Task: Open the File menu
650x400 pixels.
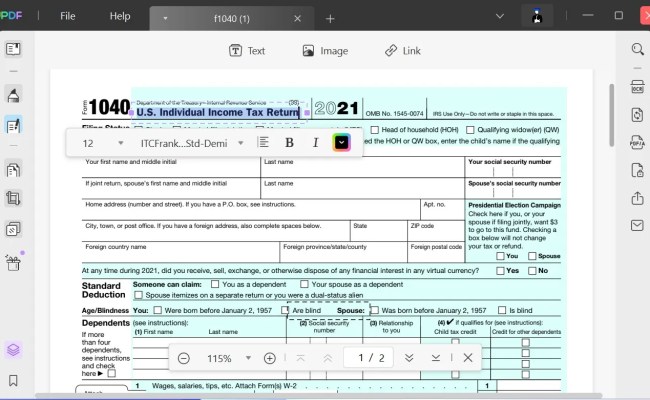Action: pyautogui.click(x=68, y=16)
